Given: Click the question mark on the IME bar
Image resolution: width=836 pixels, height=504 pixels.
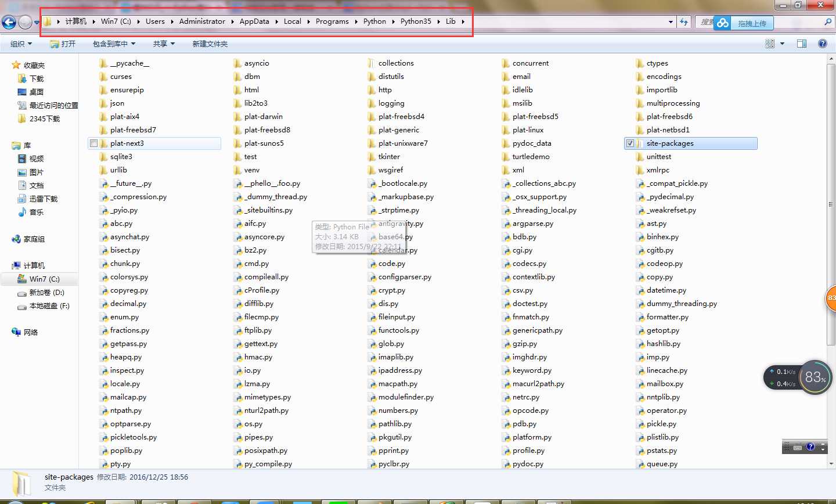Looking at the screenshot, I should pos(810,447).
